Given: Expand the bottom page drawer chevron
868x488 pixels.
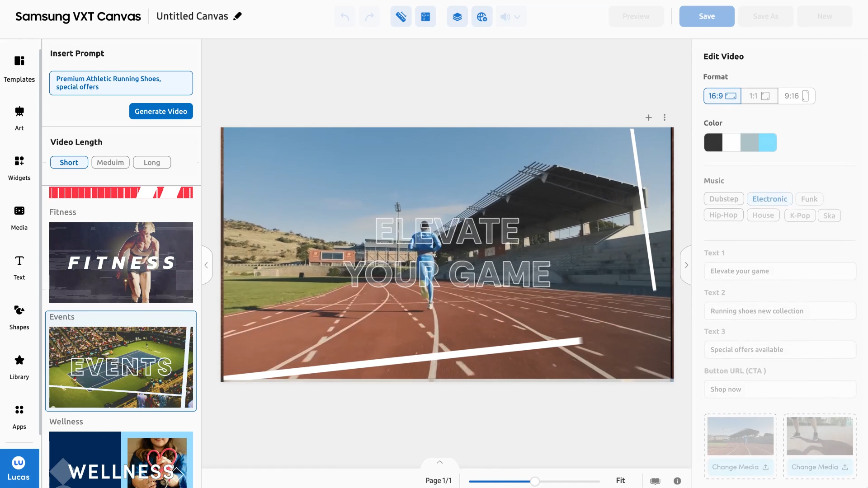Looking at the screenshot, I should click(x=439, y=462).
